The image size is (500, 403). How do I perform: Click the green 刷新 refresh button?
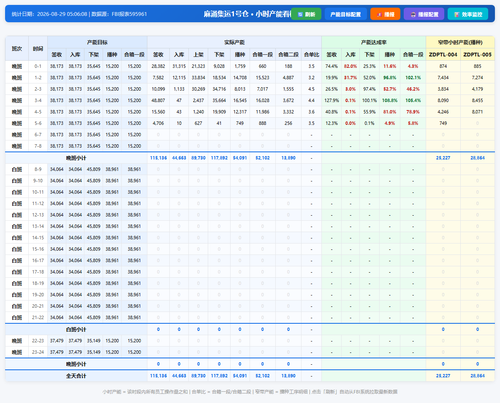[306, 14]
